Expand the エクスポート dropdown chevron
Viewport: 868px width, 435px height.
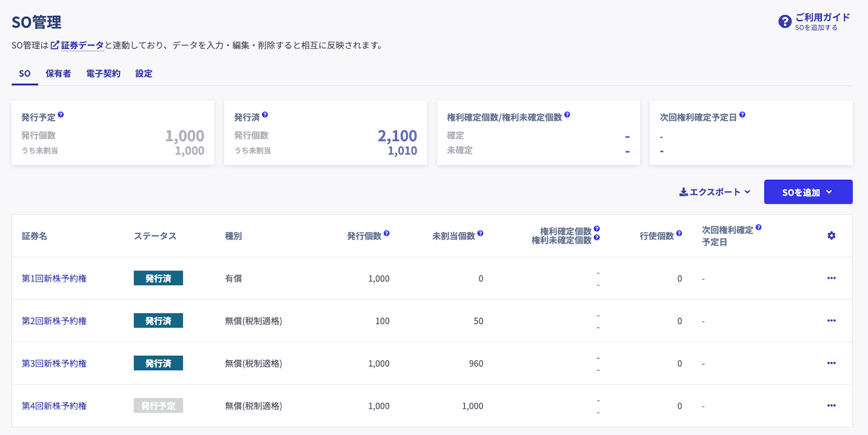point(748,192)
